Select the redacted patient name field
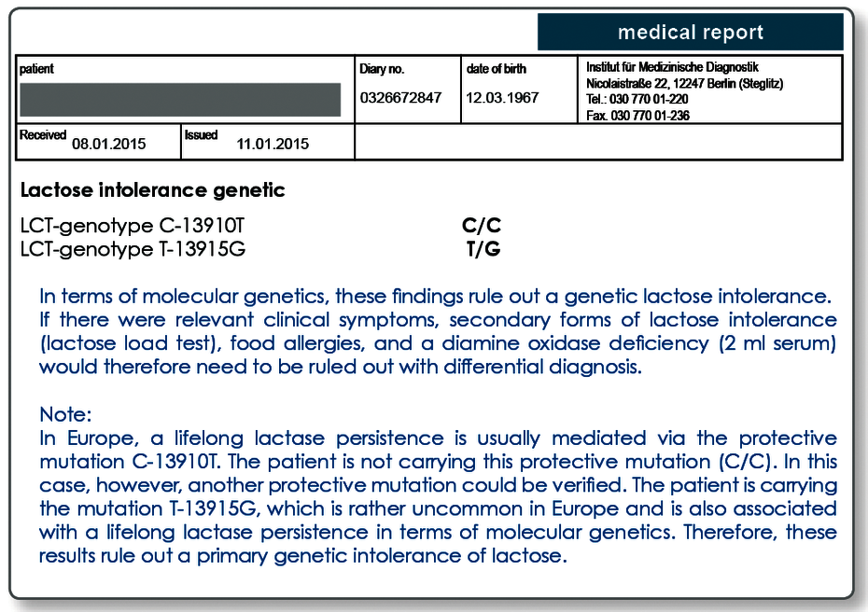Image resolution: width=868 pixels, height=612 pixels. coord(180,100)
